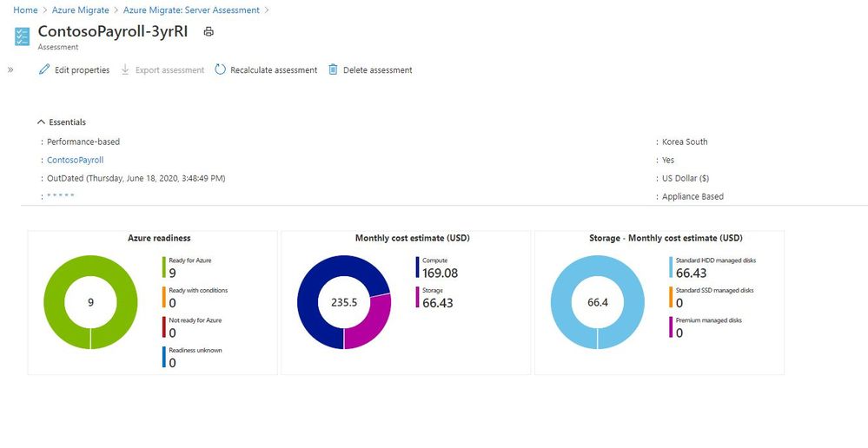The width and height of the screenshot is (868, 448).
Task: Select Not ready for Azure legend entry
Action: click(x=191, y=326)
